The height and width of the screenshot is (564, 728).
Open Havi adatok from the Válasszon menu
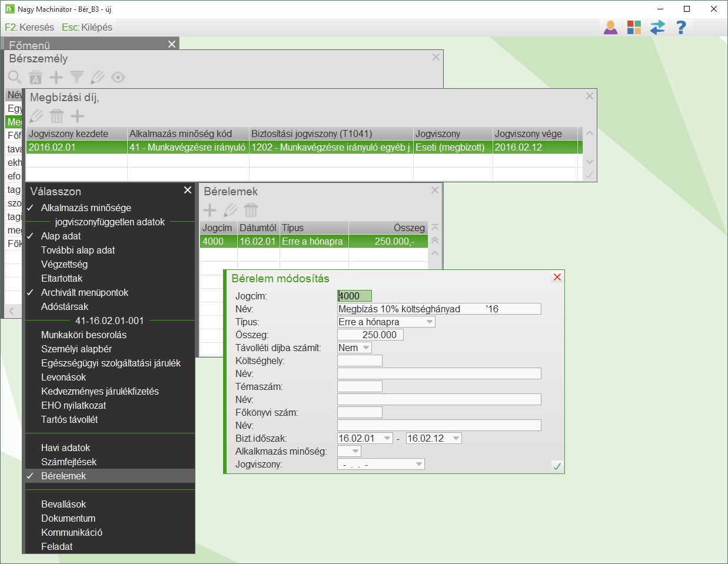[x=66, y=448]
